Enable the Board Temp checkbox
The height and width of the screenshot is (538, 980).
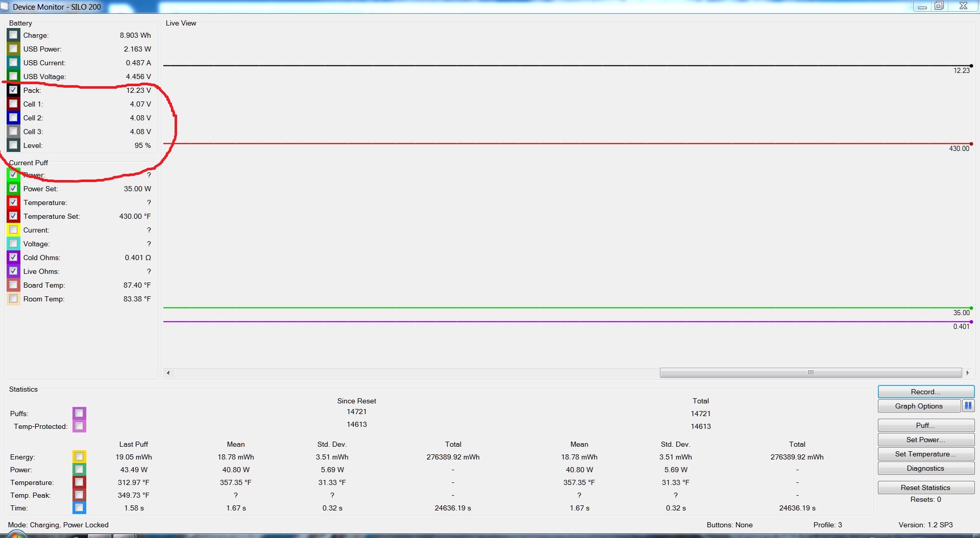click(14, 285)
